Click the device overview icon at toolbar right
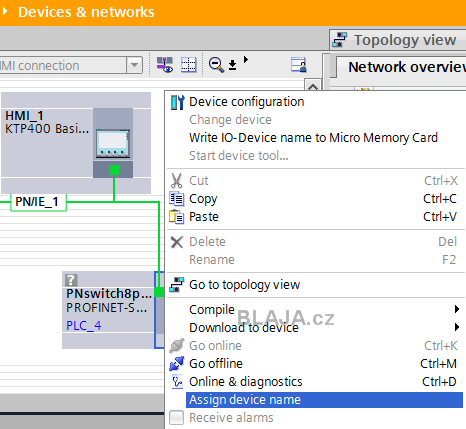The image size is (466, 429). tap(298, 65)
